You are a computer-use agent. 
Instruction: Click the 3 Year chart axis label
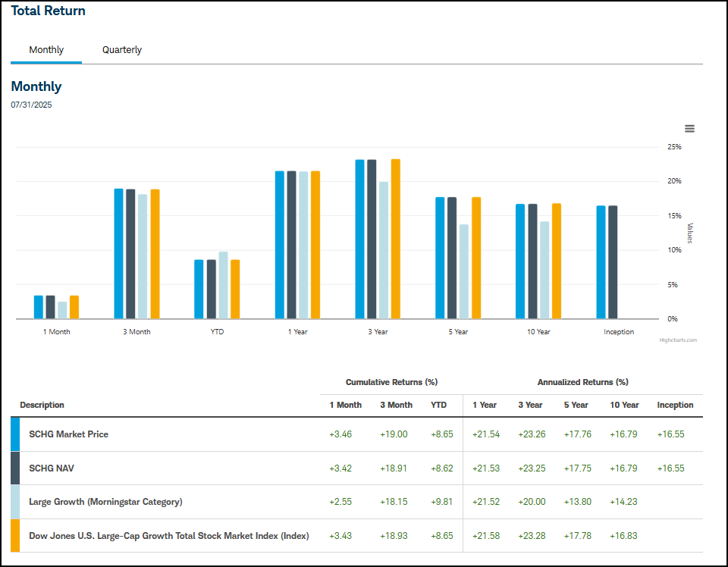[x=378, y=332]
